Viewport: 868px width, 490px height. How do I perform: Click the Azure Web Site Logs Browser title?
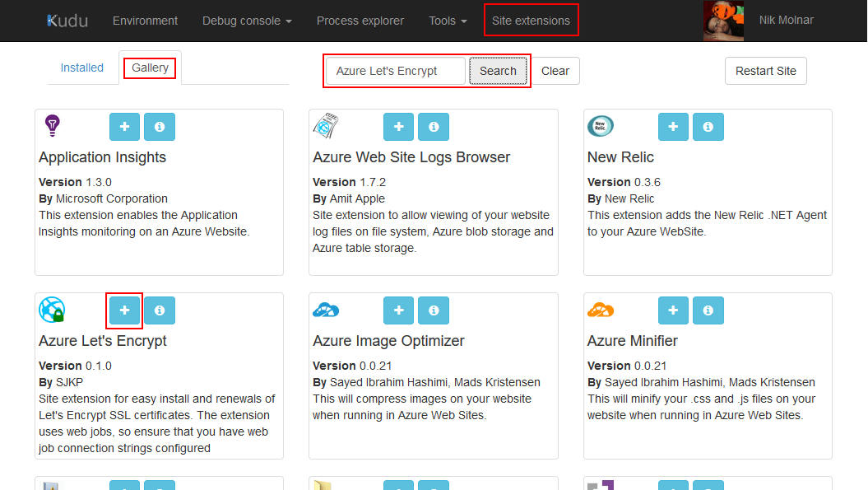(x=411, y=157)
